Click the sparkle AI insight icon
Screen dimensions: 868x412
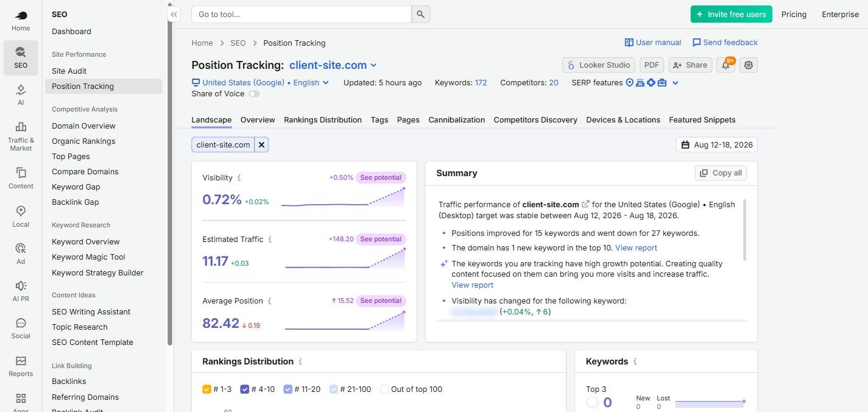pos(444,264)
